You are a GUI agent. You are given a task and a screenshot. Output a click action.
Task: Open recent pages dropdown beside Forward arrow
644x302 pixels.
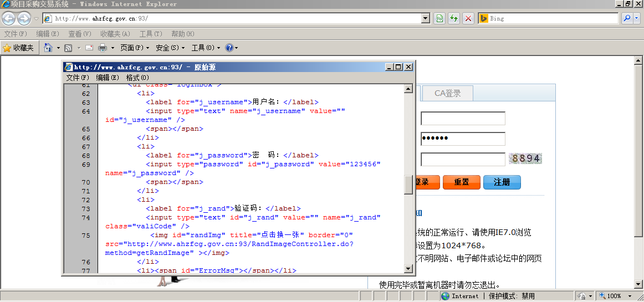pyautogui.click(x=36, y=18)
